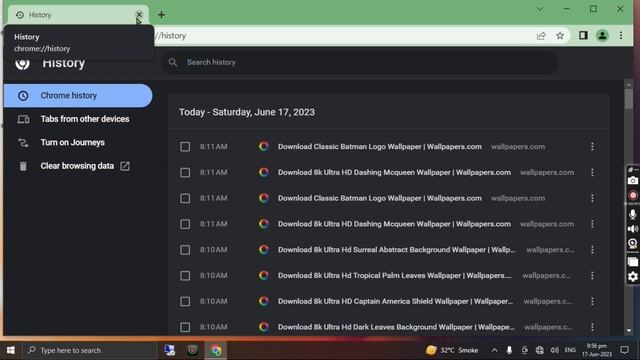Check the first Classic Batman Logo entry box
Image resolution: width=640 pixels, height=360 pixels.
click(x=185, y=147)
